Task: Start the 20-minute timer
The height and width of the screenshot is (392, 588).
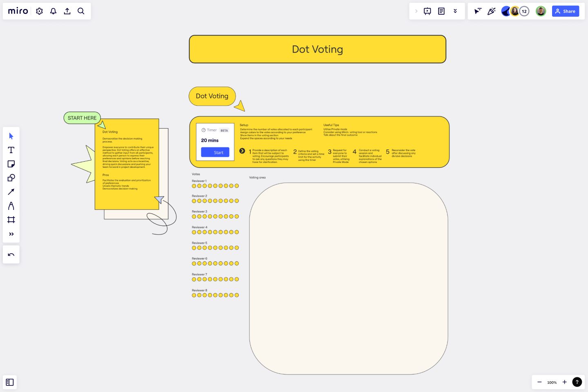Action: pos(215,152)
